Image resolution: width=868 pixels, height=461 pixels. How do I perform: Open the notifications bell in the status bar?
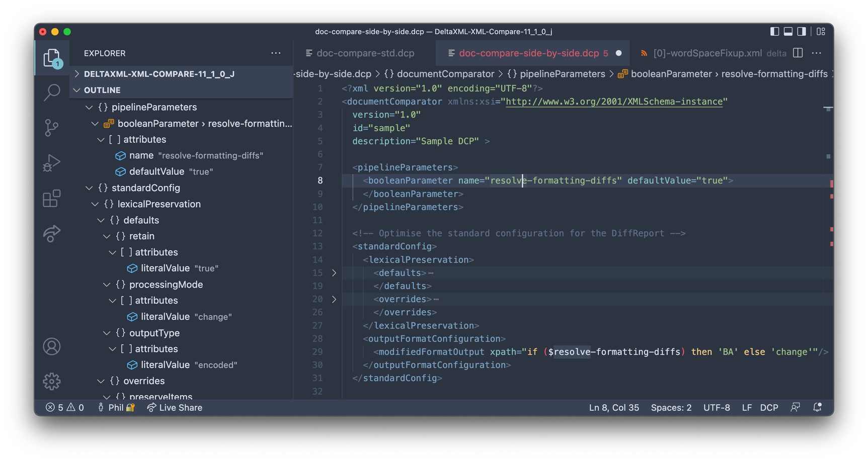point(817,407)
